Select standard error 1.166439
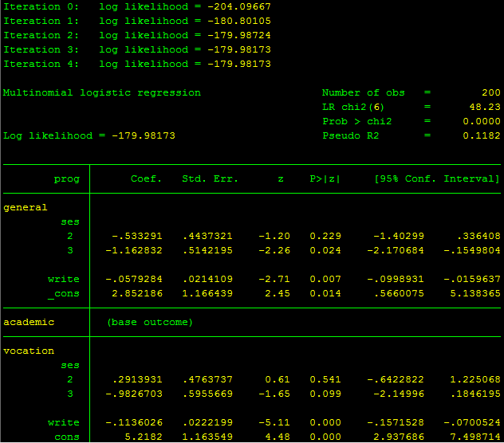This screenshot has width=504, height=443. pos(207,294)
